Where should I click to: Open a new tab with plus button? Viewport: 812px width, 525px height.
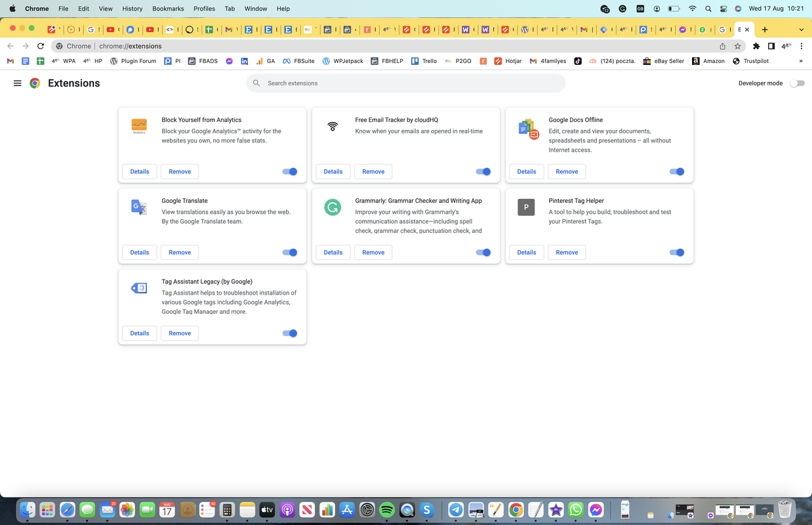(x=765, y=30)
